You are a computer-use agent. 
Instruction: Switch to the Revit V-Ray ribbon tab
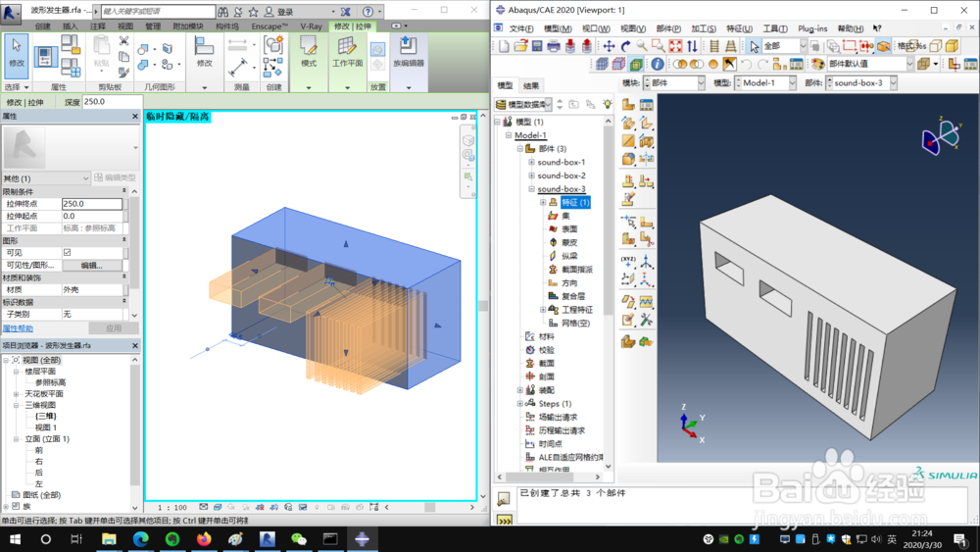(311, 26)
